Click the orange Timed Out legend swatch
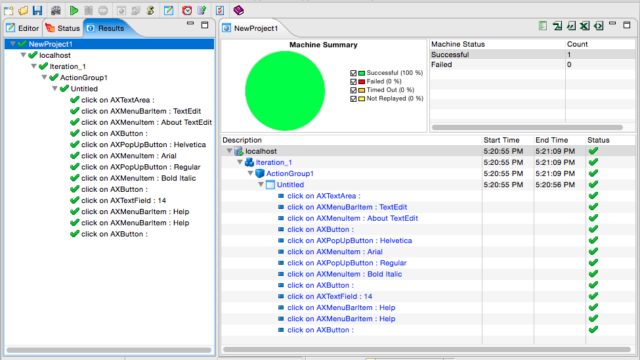This screenshot has height=360, width=640. 362,90
